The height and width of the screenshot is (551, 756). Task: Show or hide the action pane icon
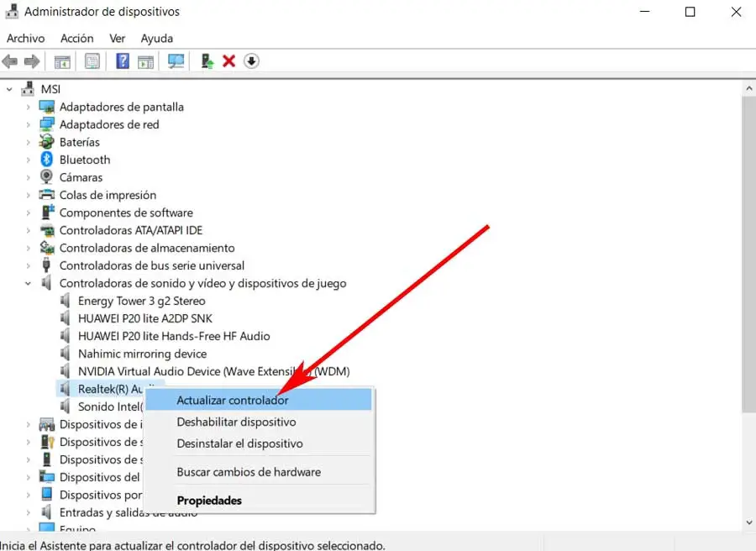click(145, 61)
